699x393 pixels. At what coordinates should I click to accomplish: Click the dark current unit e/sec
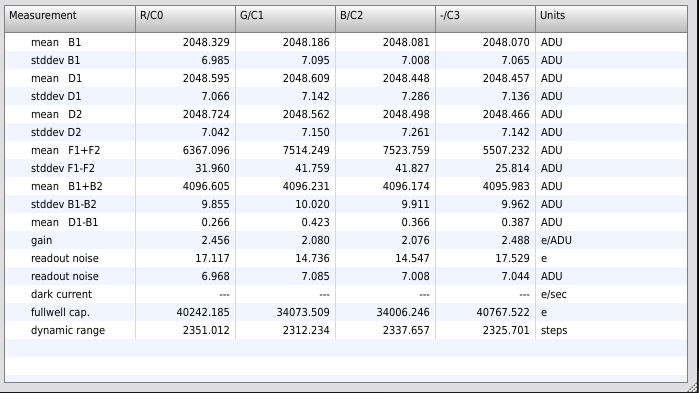[x=553, y=295]
